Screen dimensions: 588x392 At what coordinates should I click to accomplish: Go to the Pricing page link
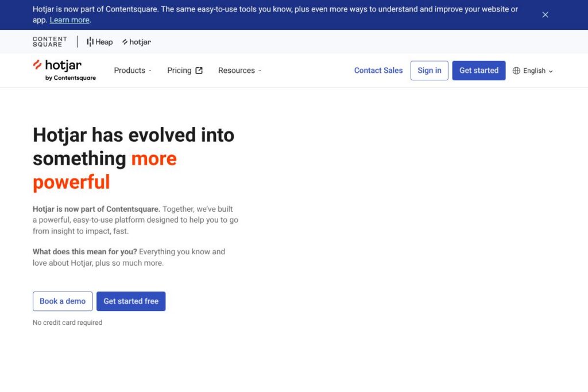pos(179,71)
